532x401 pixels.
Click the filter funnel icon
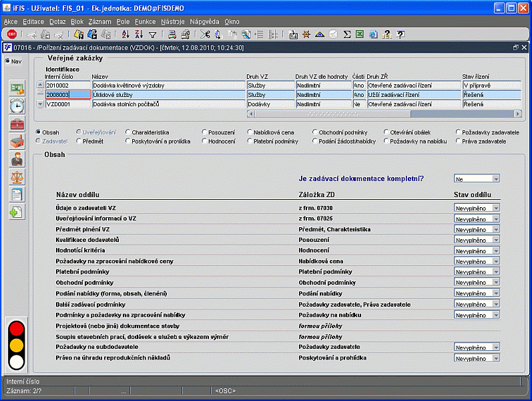[x=153, y=35]
